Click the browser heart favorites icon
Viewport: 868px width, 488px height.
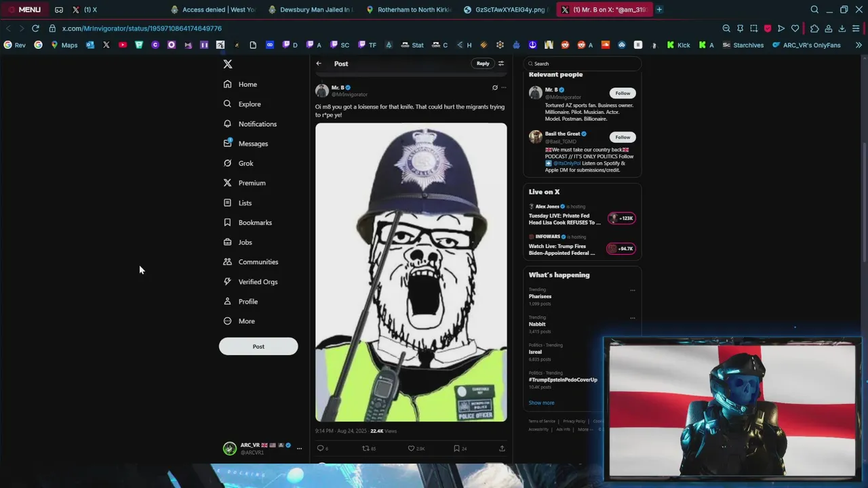[x=795, y=28]
